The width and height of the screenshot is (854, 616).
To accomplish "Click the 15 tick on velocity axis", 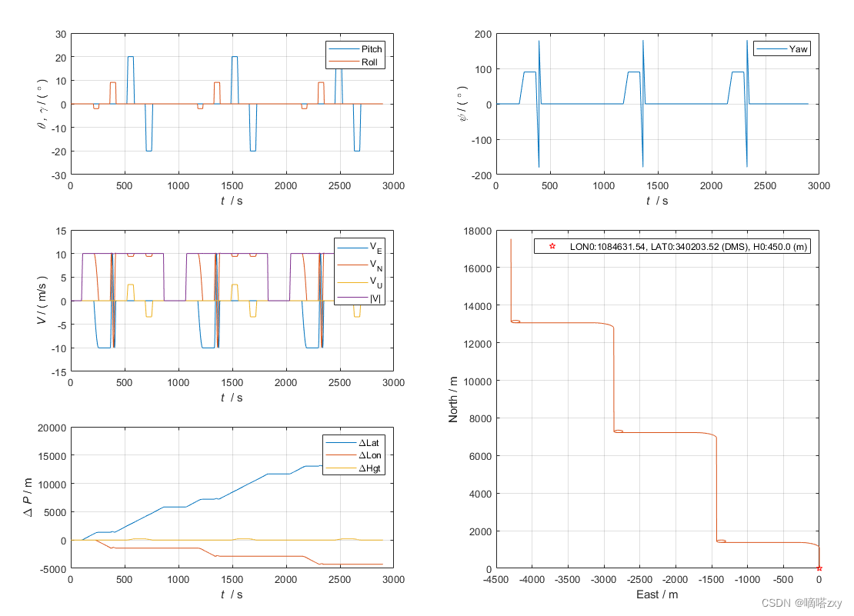I will [61, 231].
